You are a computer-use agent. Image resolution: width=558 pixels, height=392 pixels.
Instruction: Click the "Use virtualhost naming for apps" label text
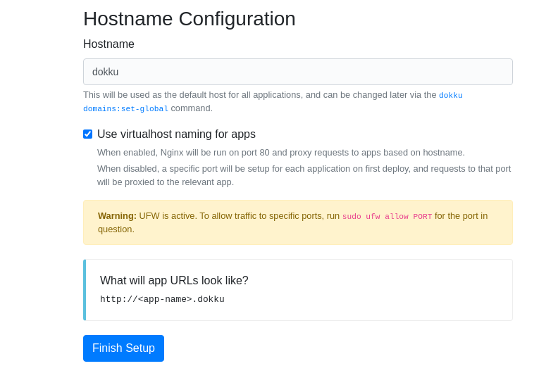[176, 134]
